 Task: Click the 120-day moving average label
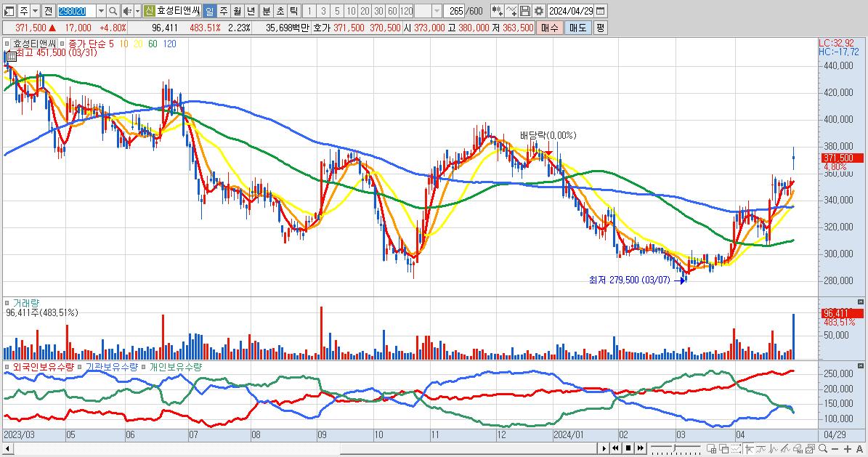tap(169, 43)
